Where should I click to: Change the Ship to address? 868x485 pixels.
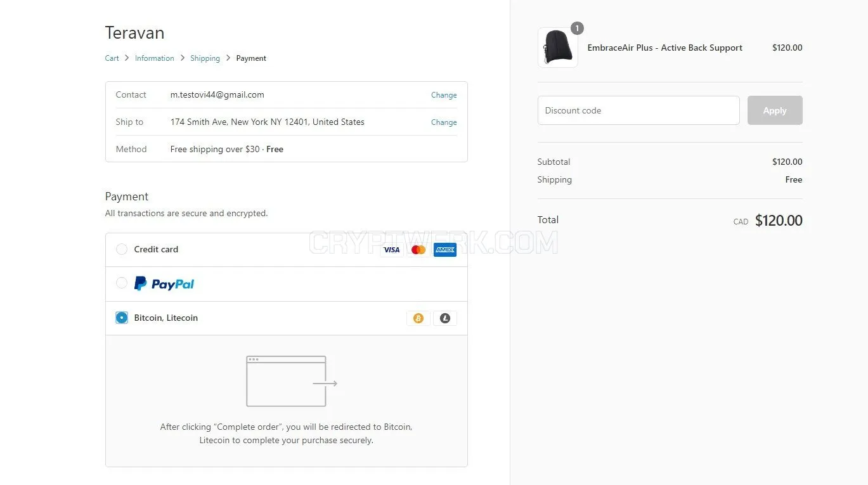click(444, 122)
